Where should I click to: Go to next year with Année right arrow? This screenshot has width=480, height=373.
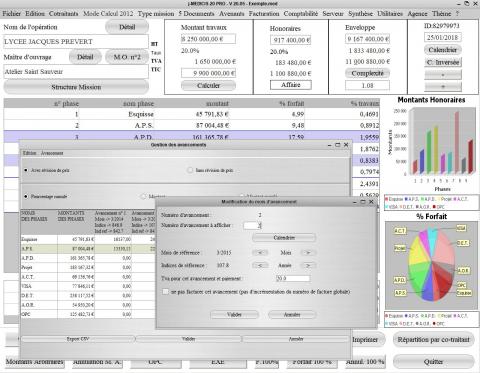(x=308, y=265)
